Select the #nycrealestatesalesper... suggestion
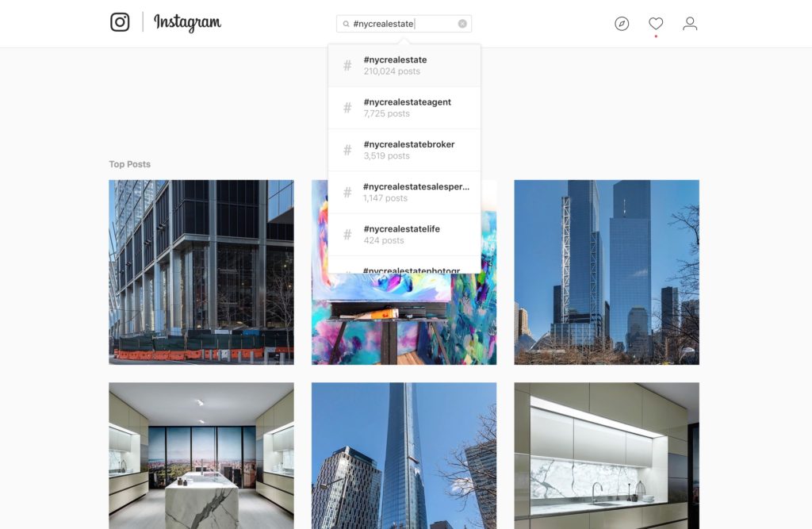812x529 pixels. 404,192
